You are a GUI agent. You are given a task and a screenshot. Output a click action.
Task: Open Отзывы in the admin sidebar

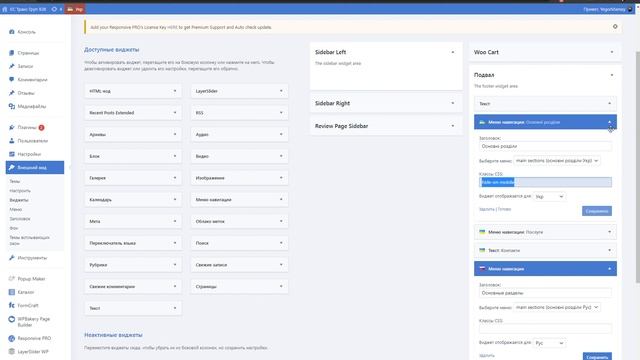point(26,93)
